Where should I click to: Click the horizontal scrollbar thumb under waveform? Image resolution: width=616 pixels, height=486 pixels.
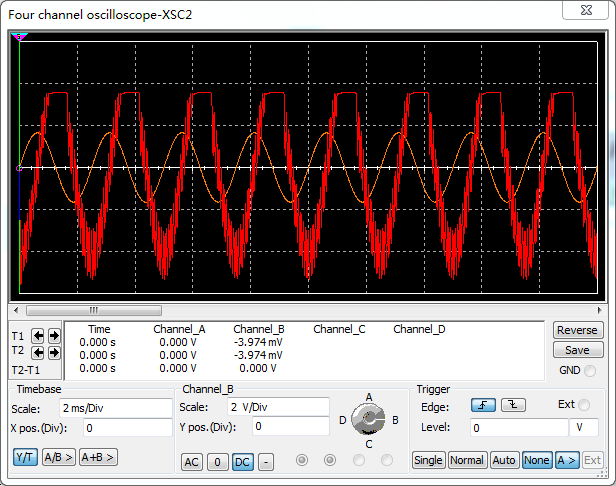94,310
